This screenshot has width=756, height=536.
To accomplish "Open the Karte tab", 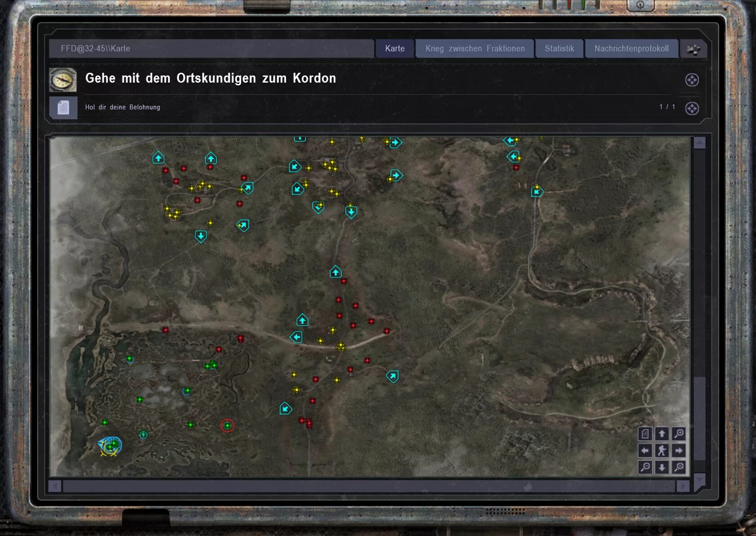I will pyautogui.click(x=395, y=49).
